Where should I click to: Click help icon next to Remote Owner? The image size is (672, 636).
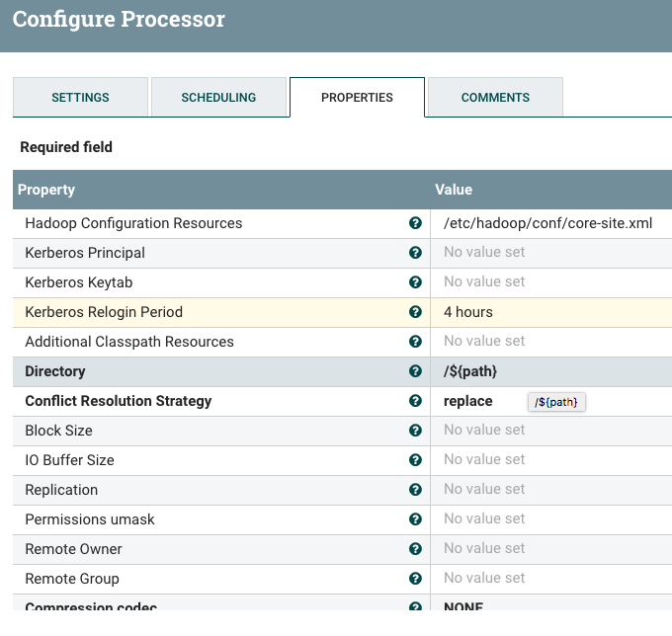(x=416, y=549)
